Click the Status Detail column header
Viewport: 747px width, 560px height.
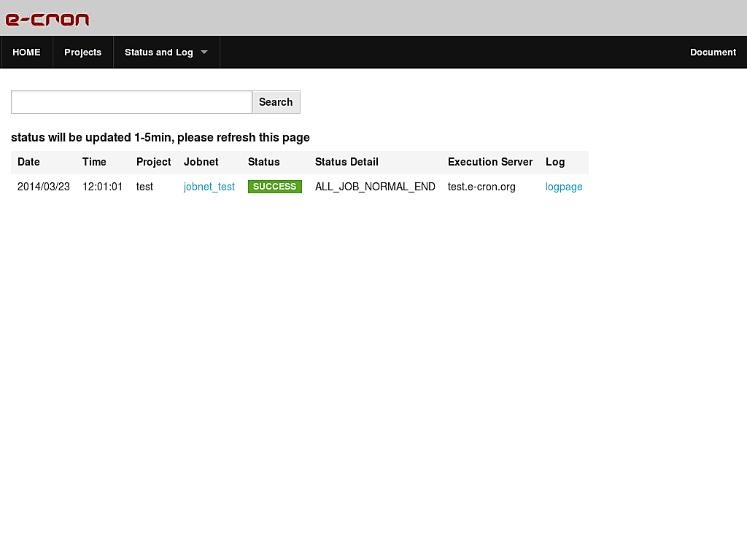pyautogui.click(x=347, y=162)
